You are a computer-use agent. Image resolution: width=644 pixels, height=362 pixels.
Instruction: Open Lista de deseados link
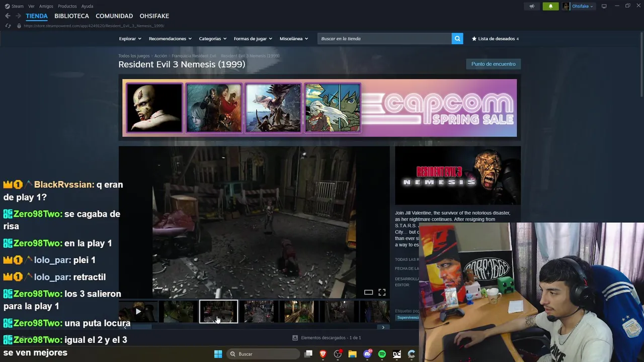[496, 39]
